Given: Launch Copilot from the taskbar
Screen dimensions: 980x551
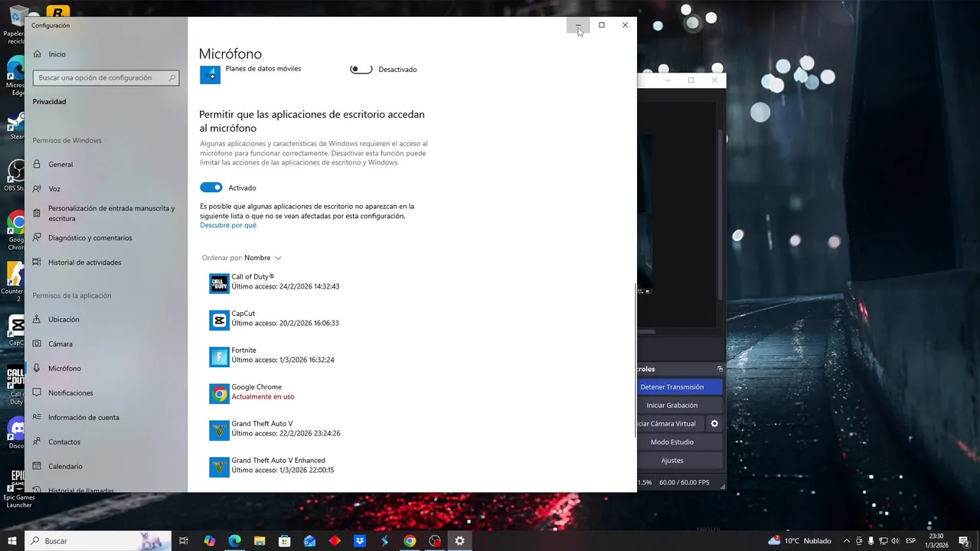Looking at the screenshot, I should pyautogui.click(x=210, y=541).
